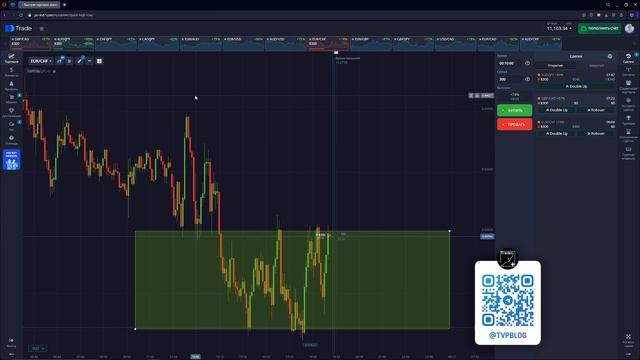Click the red Sell button
Screen dimensions: 640x360
click(x=514, y=124)
